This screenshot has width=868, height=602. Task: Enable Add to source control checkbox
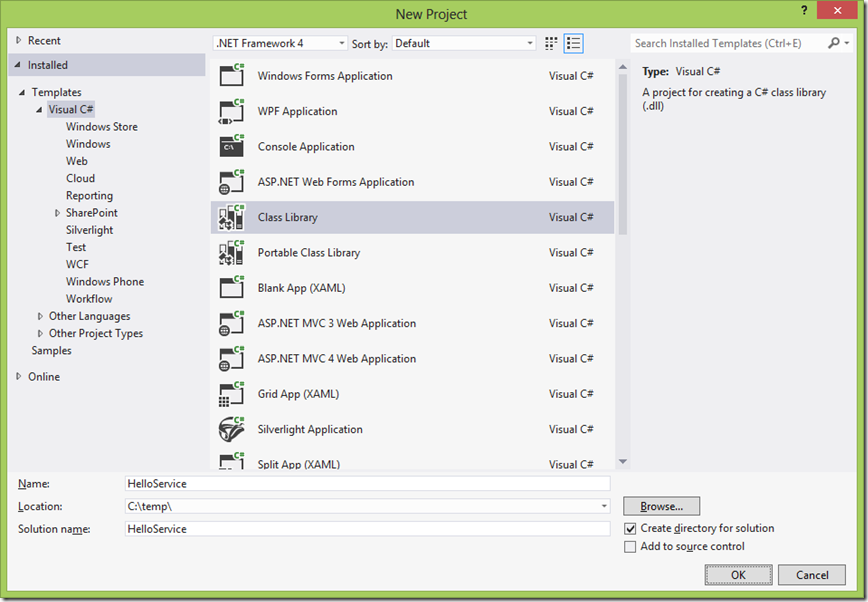[x=630, y=547]
